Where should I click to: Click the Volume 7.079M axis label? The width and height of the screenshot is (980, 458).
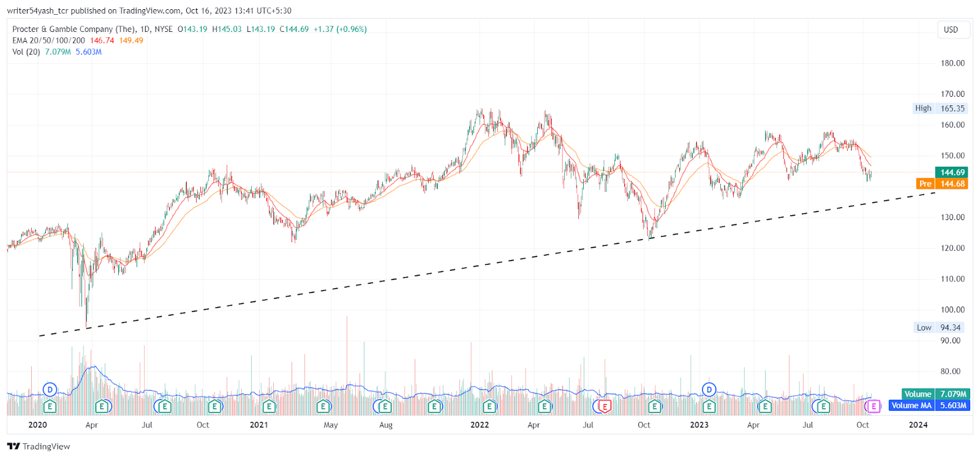(935, 394)
